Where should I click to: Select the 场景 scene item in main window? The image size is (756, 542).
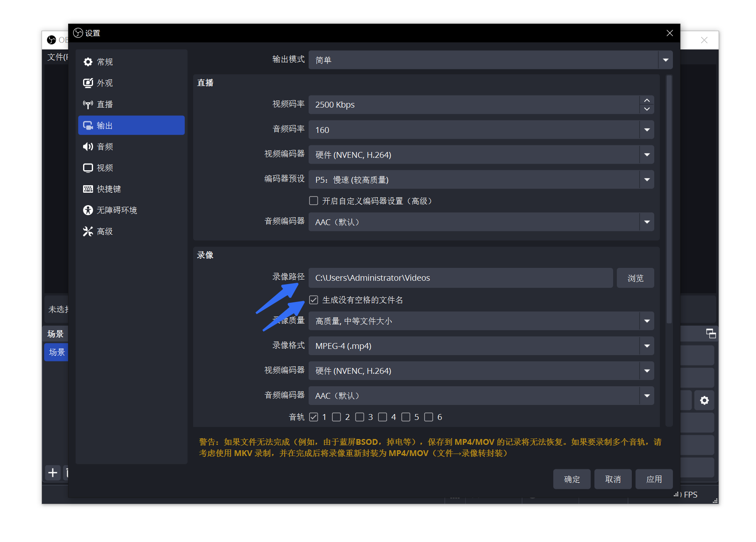tap(56, 352)
